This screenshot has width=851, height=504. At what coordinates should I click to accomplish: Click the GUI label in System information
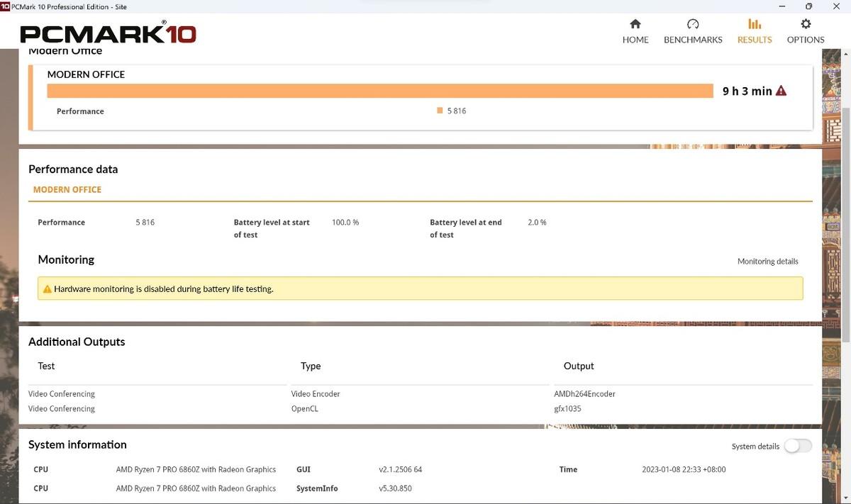pos(304,469)
